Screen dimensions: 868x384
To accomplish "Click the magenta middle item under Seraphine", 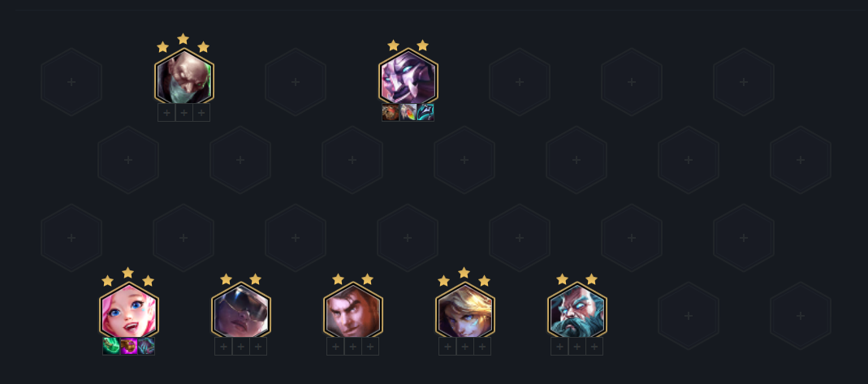I will point(129,347).
